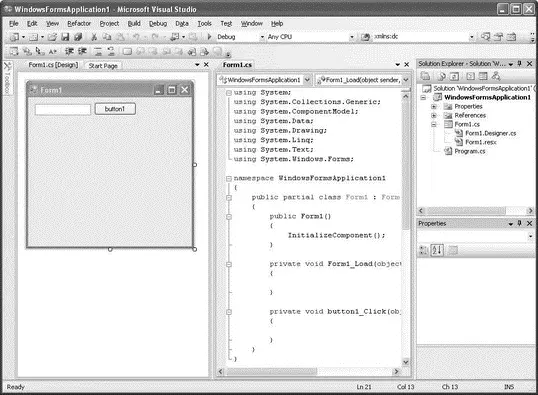The width and height of the screenshot is (538, 395).
Task: Click the New Project toolbar icon
Action: [14, 37]
